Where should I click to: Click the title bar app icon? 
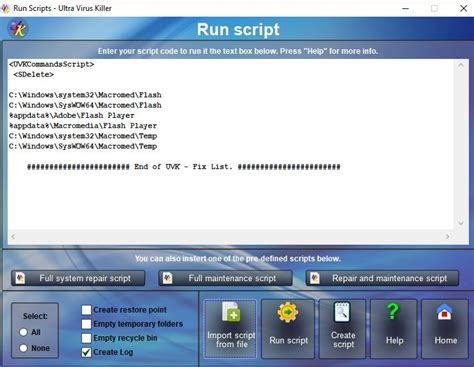point(5,8)
